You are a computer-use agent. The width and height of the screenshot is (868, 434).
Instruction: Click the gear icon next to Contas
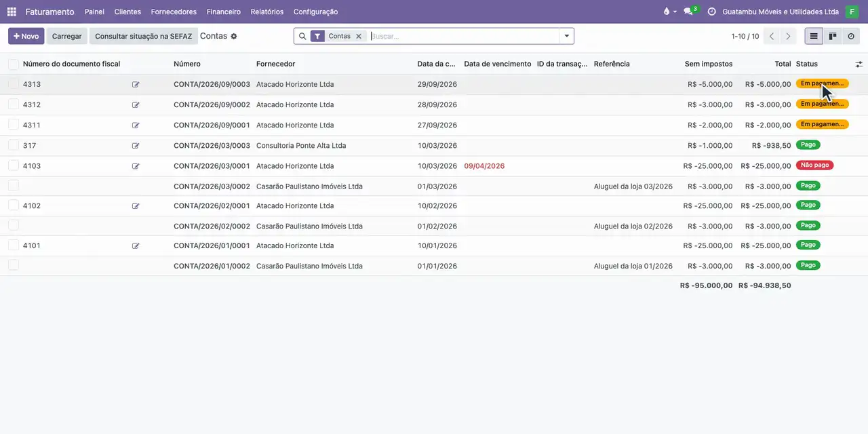pos(234,36)
